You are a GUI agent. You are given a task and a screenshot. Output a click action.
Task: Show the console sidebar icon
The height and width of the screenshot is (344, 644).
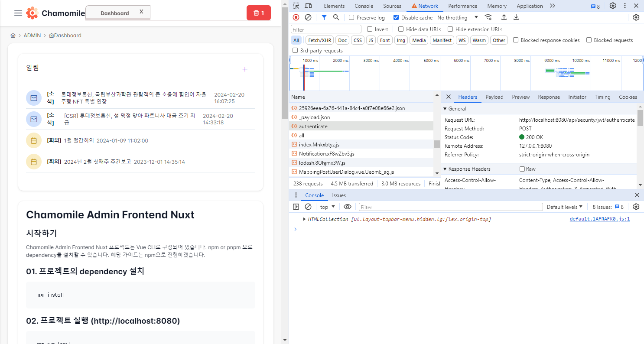pyautogui.click(x=296, y=207)
